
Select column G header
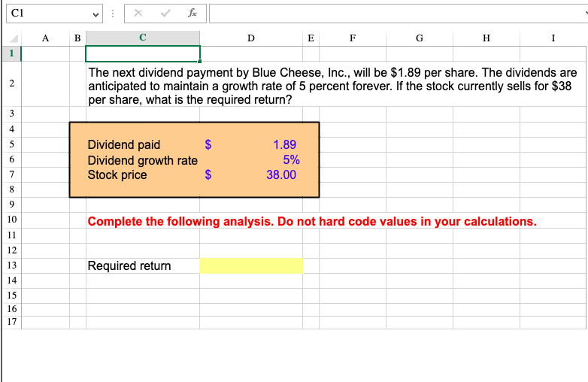point(420,38)
